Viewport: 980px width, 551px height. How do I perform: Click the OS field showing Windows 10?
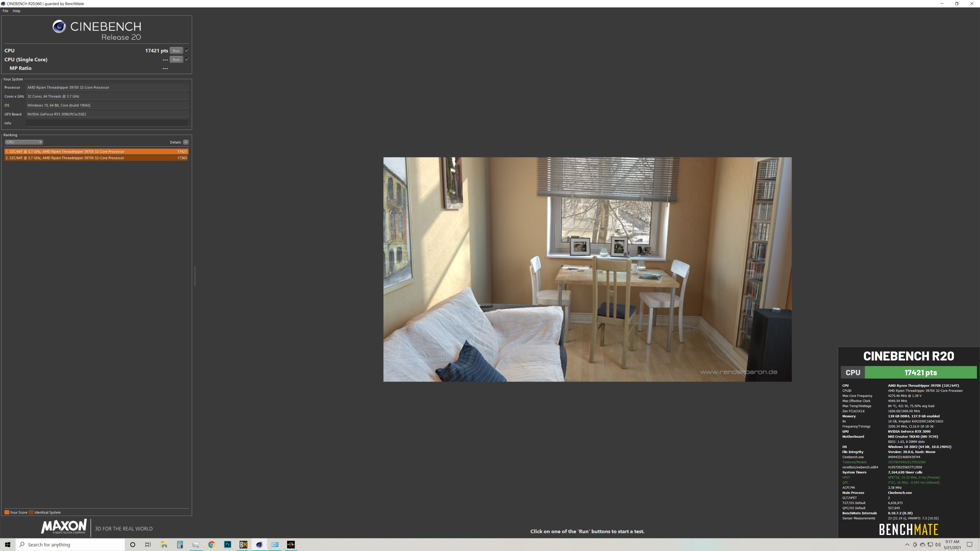(107, 105)
